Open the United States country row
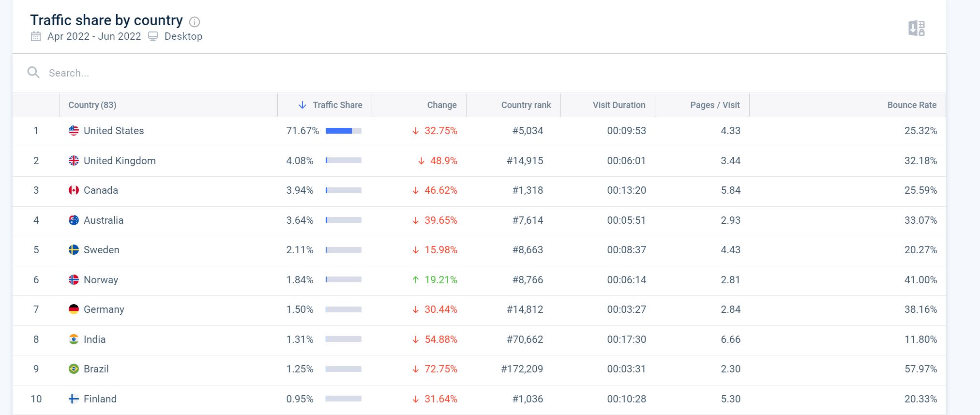The height and width of the screenshot is (415, 980). point(479,132)
